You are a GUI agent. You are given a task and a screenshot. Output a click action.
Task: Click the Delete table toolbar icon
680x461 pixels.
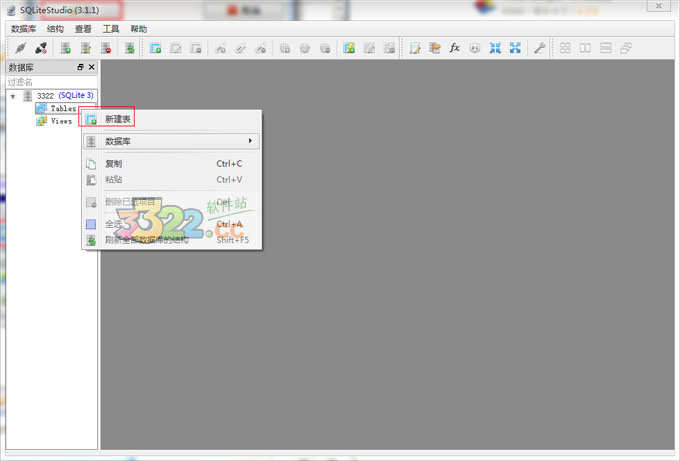point(196,48)
